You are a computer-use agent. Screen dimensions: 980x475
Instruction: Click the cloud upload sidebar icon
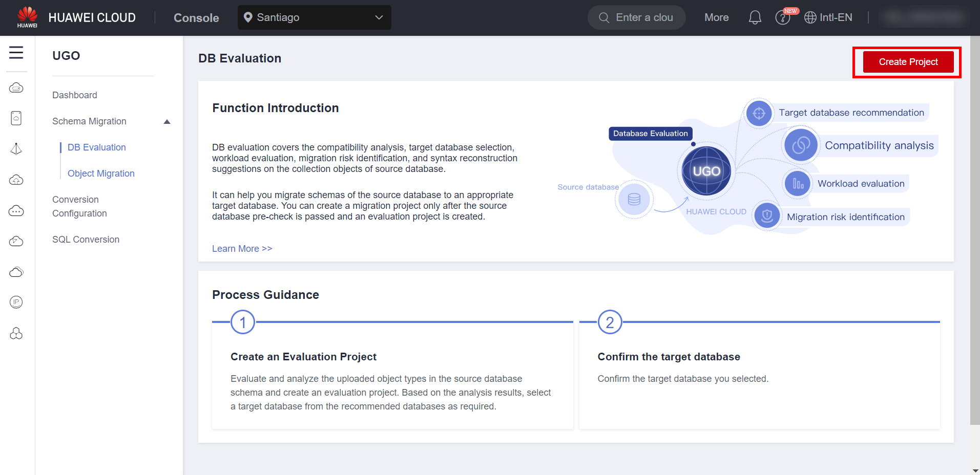(x=16, y=180)
